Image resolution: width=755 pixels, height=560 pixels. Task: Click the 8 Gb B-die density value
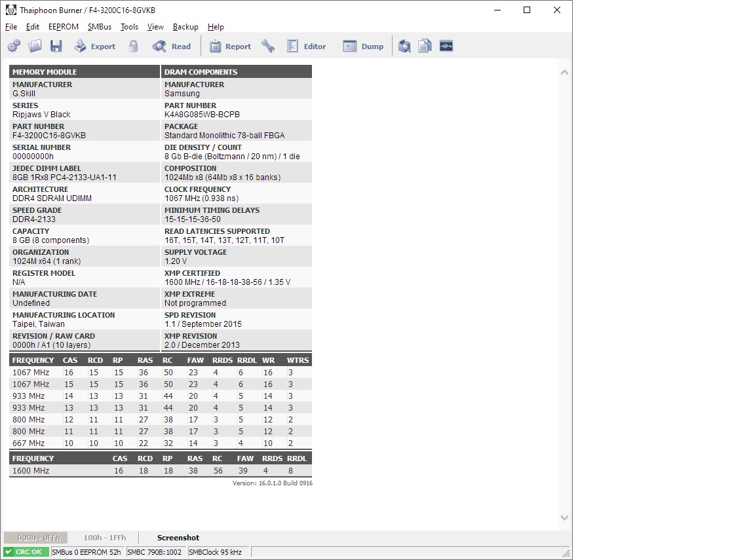click(x=232, y=157)
